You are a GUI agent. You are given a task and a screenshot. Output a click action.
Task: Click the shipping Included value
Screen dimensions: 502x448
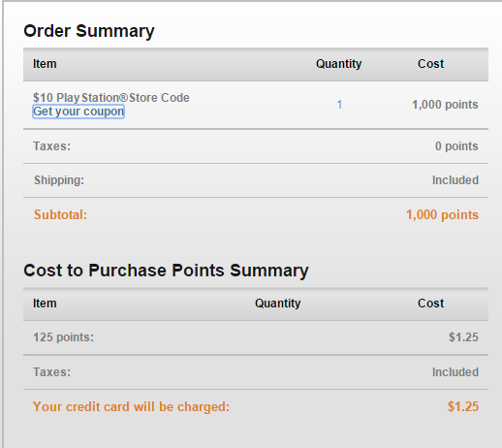pyautogui.click(x=455, y=180)
